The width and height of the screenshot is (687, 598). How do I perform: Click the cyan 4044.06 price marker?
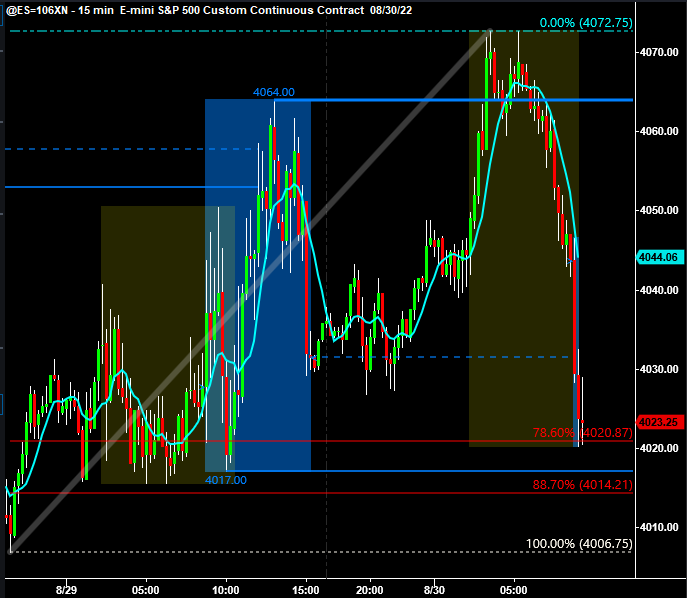pyautogui.click(x=659, y=257)
